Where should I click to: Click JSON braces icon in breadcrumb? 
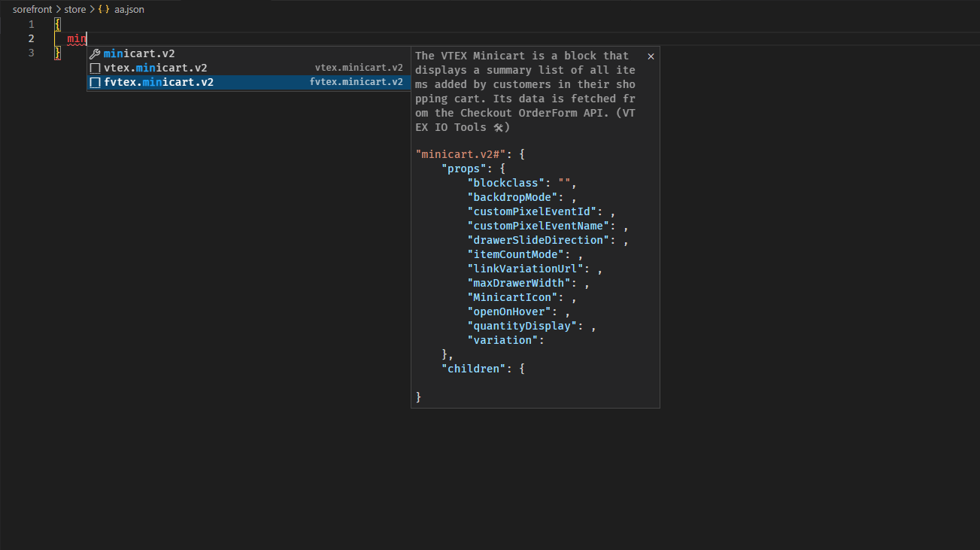(104, 9)
